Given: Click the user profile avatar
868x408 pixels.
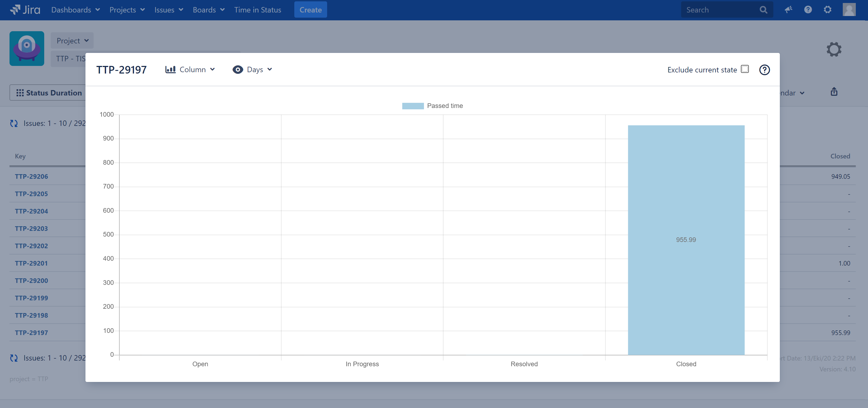Looking at the screenshot, I should [849, 10].
